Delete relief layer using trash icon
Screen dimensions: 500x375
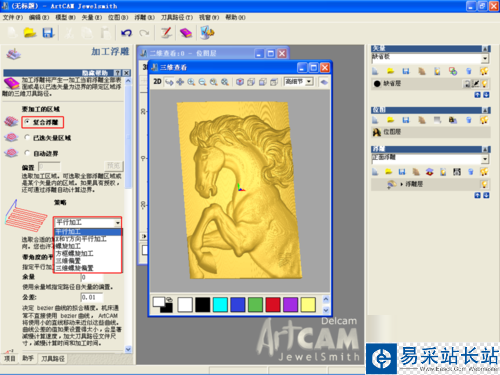470,172
